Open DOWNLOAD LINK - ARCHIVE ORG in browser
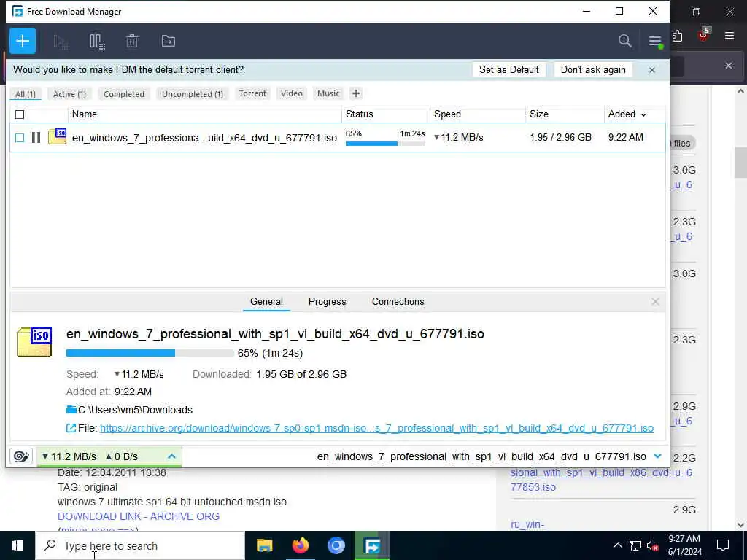The height and width of the screenshot is (560, 747). coord(139,517)
